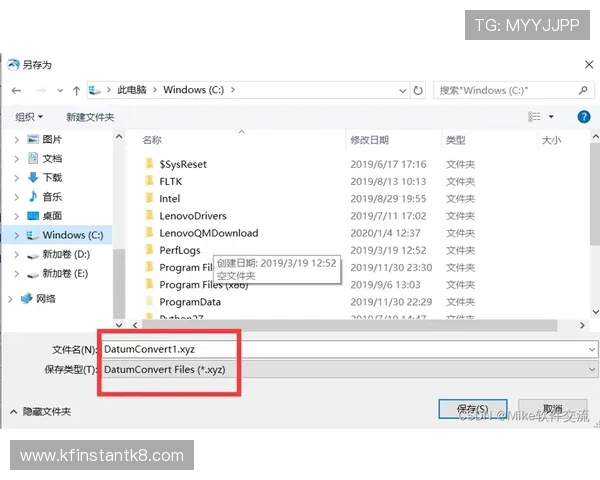Click the 新建文件夹 new folder button
Screen dimensions: 600x480
click(90, 117)
